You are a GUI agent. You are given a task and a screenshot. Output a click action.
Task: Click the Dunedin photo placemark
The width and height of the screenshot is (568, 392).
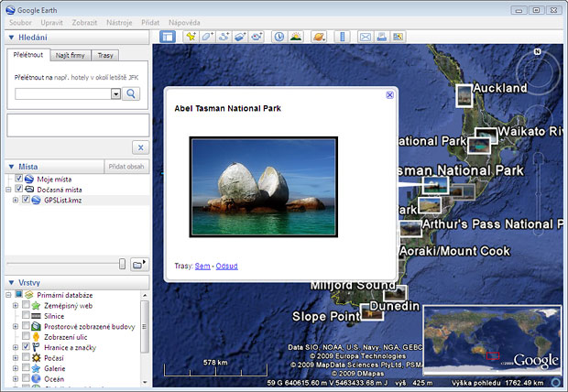click(x=395, y=293)
